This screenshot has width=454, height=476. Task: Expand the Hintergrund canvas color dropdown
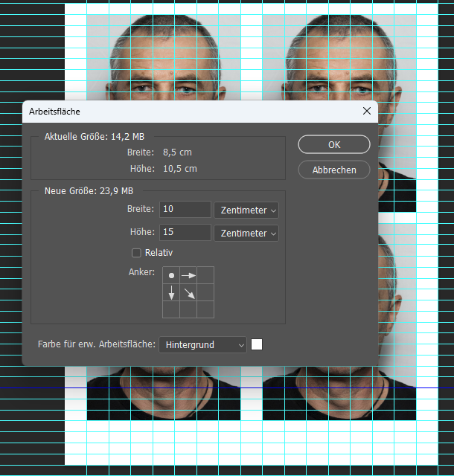pyautogui.click(x=202, y=345)
